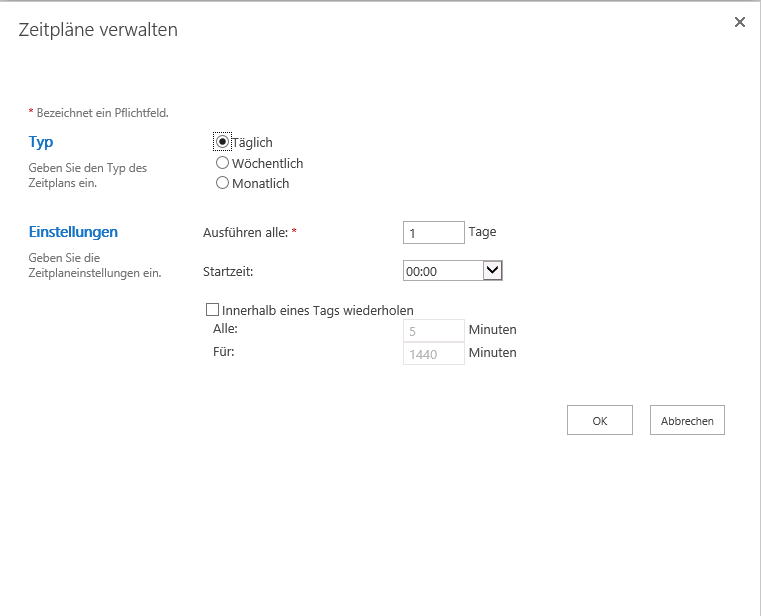
Task: Click the Wöchentlich label text
Action: click(267, 163)
